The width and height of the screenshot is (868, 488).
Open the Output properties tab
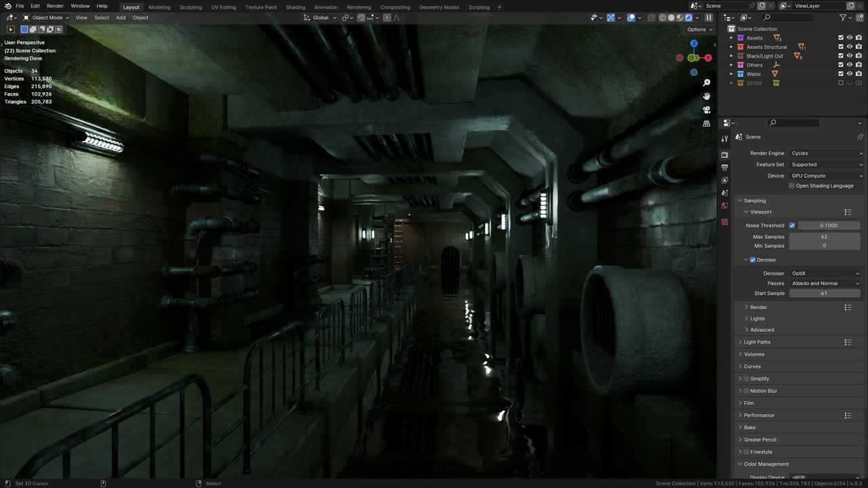(724, 167)
